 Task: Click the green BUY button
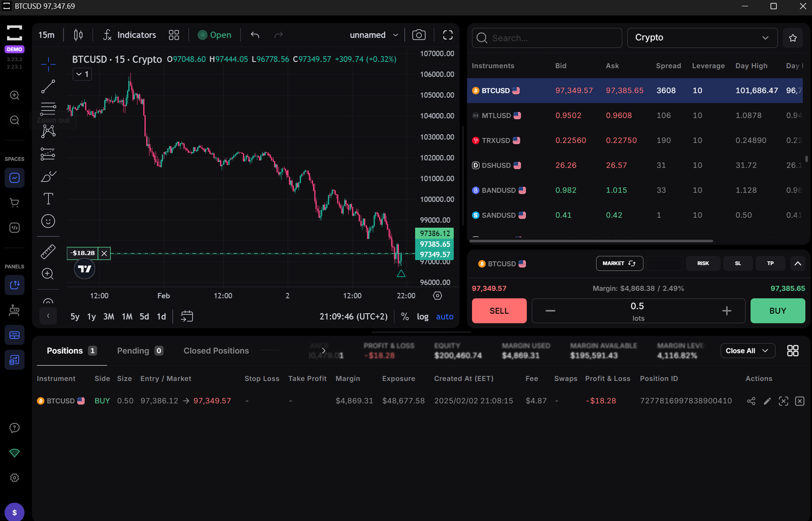point(777,311)
